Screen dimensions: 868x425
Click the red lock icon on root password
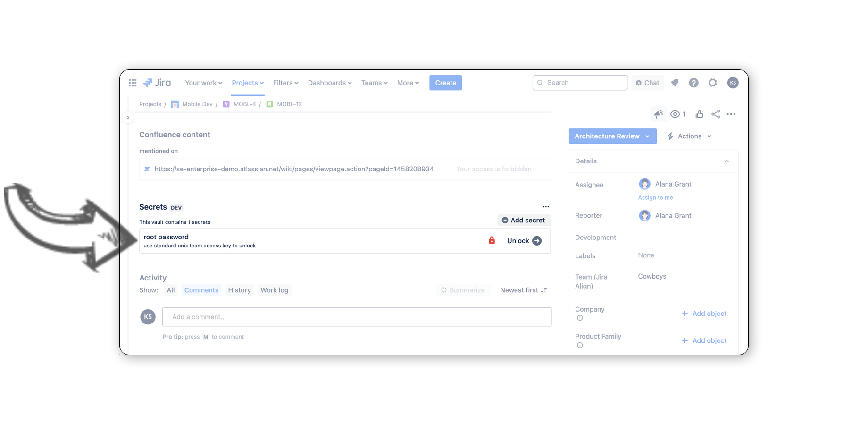[492, 240]
